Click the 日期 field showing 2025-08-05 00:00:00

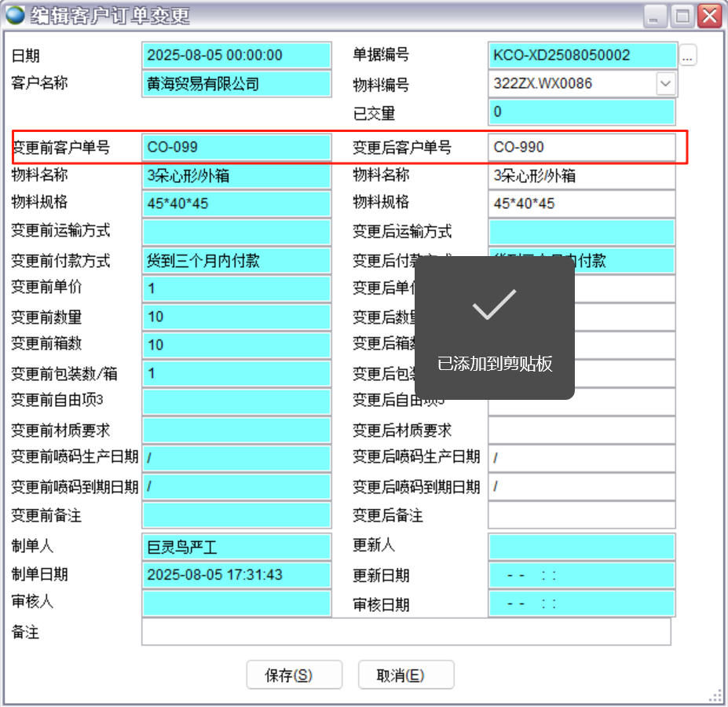click(236, 56)
